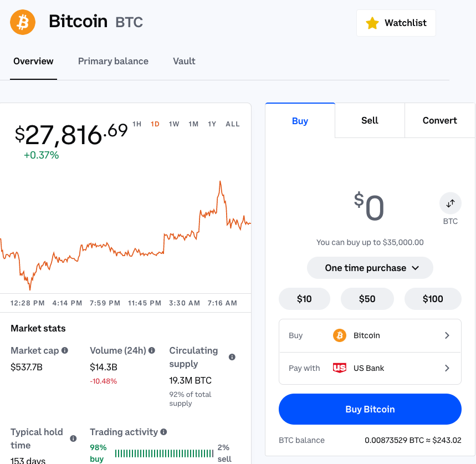Open the Circulating supply info icon

pyautogui.click(x=232, y=357)
